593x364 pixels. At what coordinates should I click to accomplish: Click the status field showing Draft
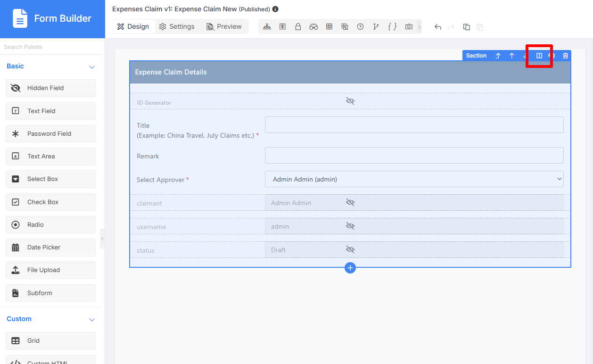414,250
